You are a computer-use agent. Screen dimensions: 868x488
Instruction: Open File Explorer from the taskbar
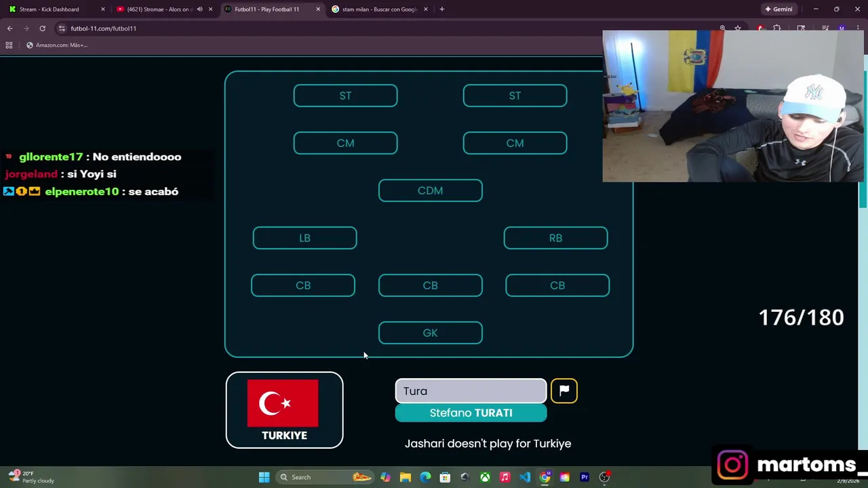pyautogui.click(x=405, y=477)
